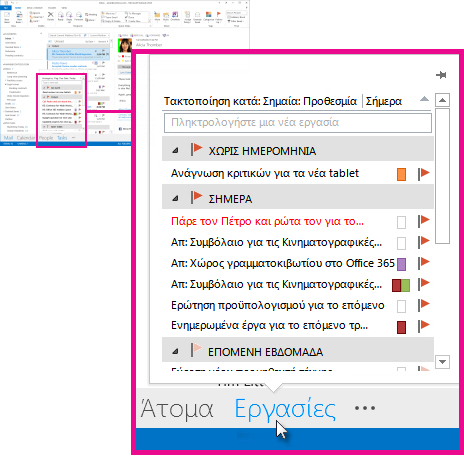
Task: Click flag for 'Χώρος γραμματοκιβωτίου στο Office 365' task
Action: coord(424,263)
